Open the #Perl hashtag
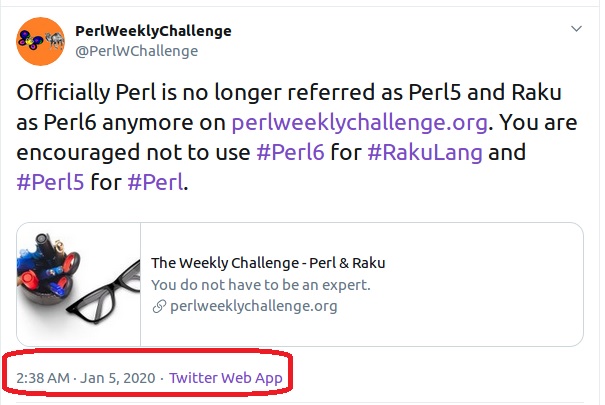Image resolution: width=605 pixels, height=405 pixels. 155,182
